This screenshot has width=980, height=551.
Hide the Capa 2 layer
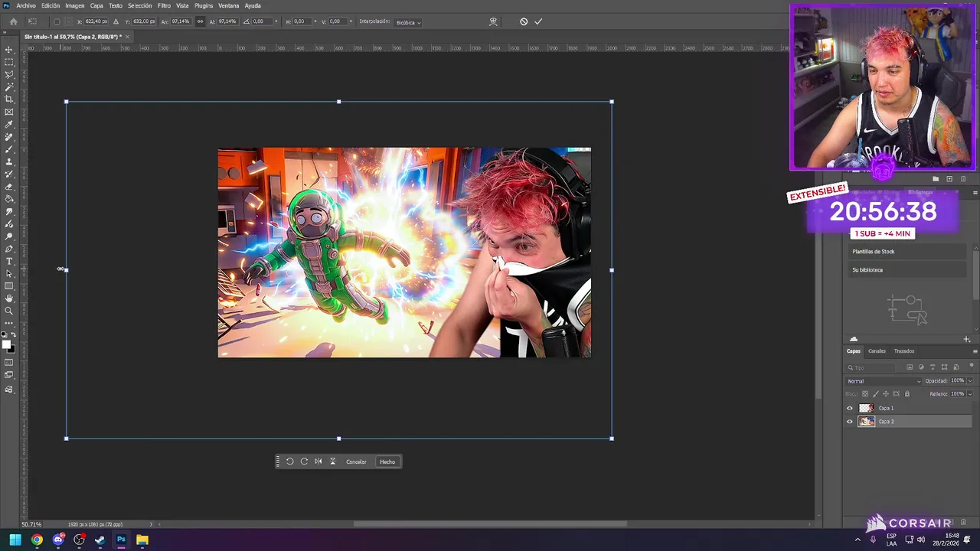click(849, 422)
